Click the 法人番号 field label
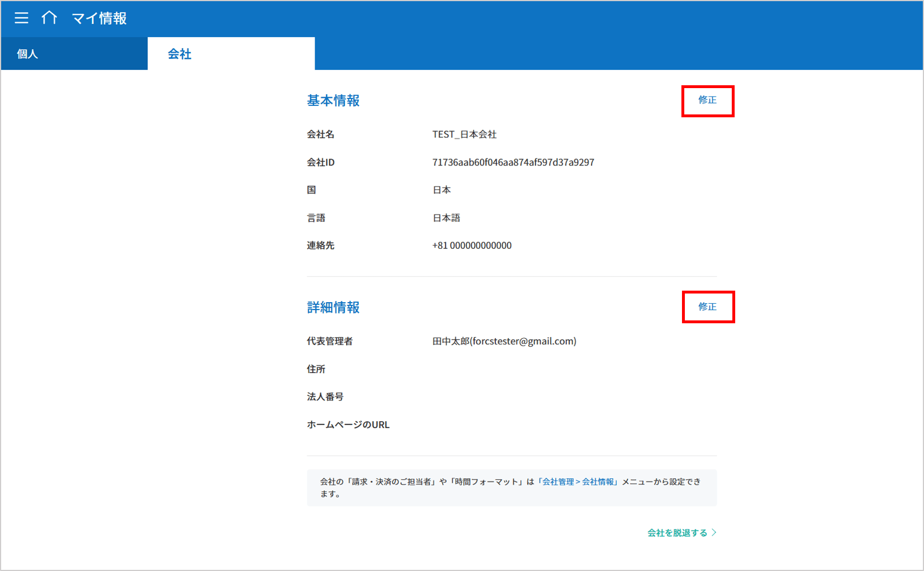This screenshot has width=924, height=571. (x=325, y=396)
